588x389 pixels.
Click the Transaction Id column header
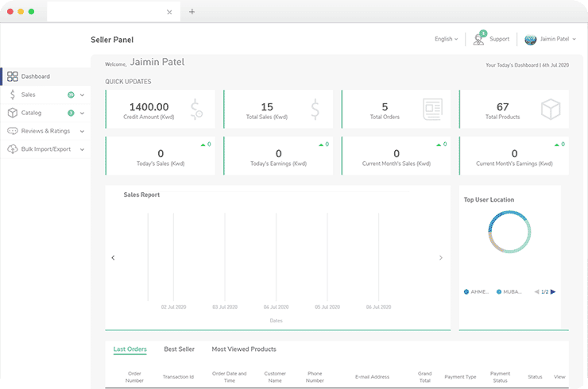pyautogui.click(x=178, y=377)
